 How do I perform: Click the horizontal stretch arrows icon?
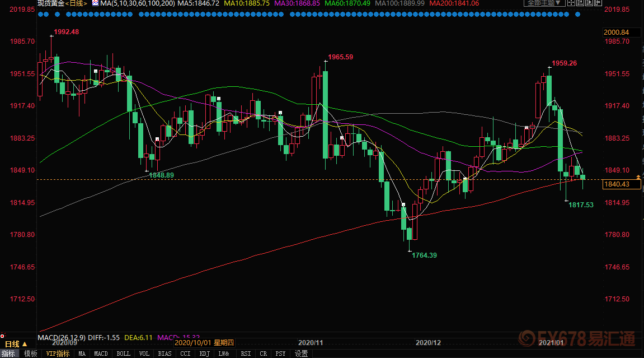[598, 2]
